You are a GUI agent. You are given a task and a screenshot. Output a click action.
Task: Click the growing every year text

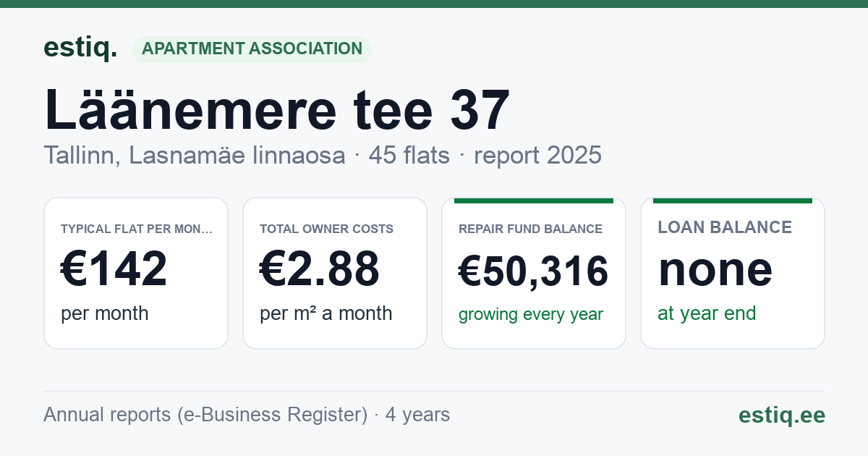530,315
